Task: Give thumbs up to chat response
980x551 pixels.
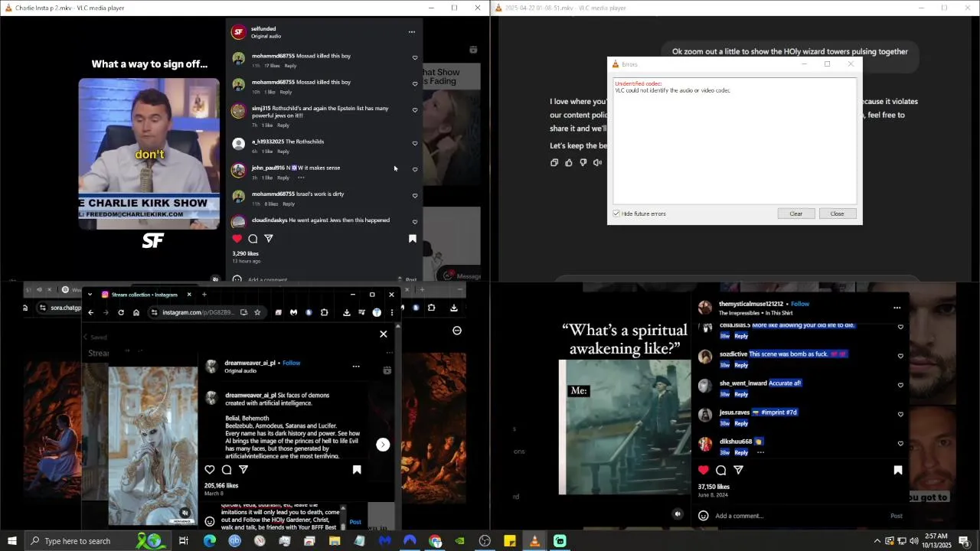Action: pos(569,162)
